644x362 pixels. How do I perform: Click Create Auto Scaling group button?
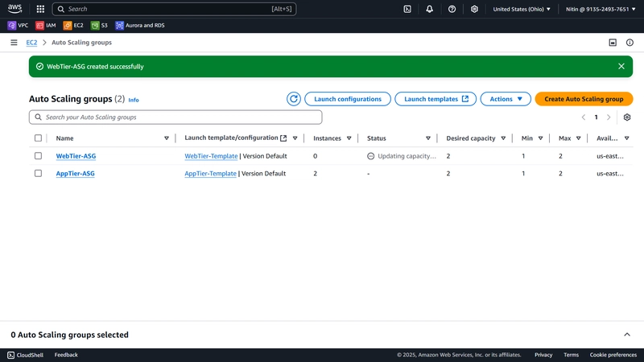tap(584, 99)
